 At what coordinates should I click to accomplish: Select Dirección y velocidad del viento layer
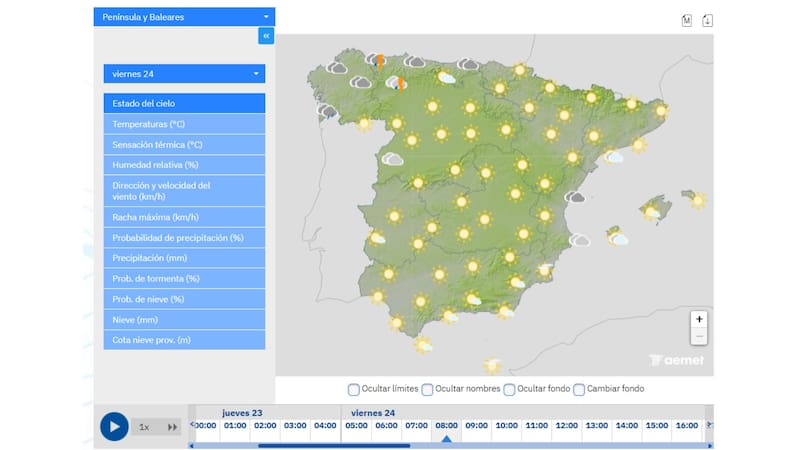pos(184,191)
